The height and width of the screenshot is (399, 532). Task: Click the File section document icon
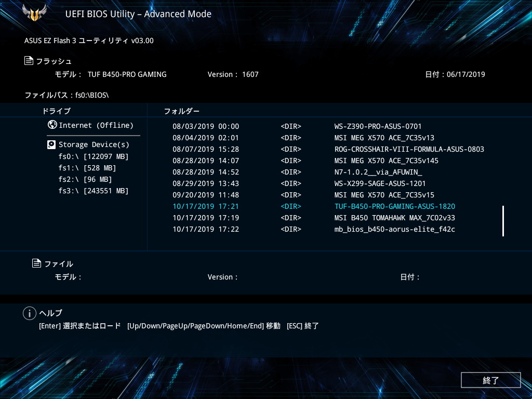click(x=37, y=263)
